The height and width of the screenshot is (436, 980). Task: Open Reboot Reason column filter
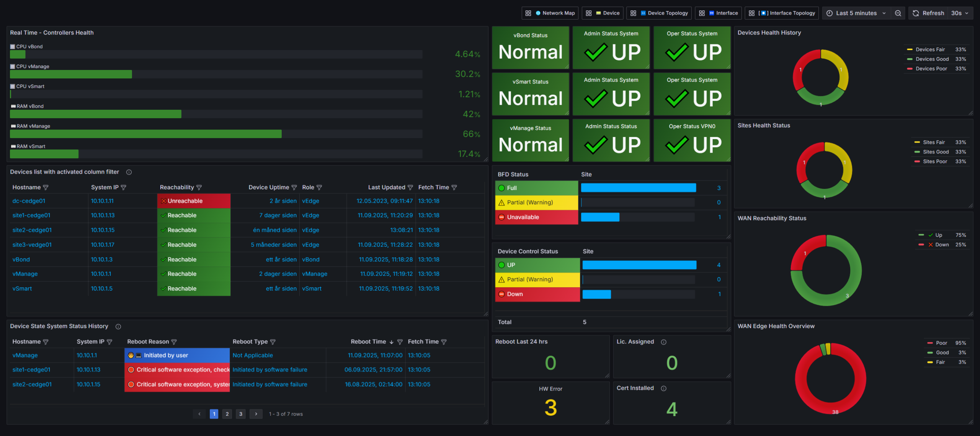click(174, 342)
